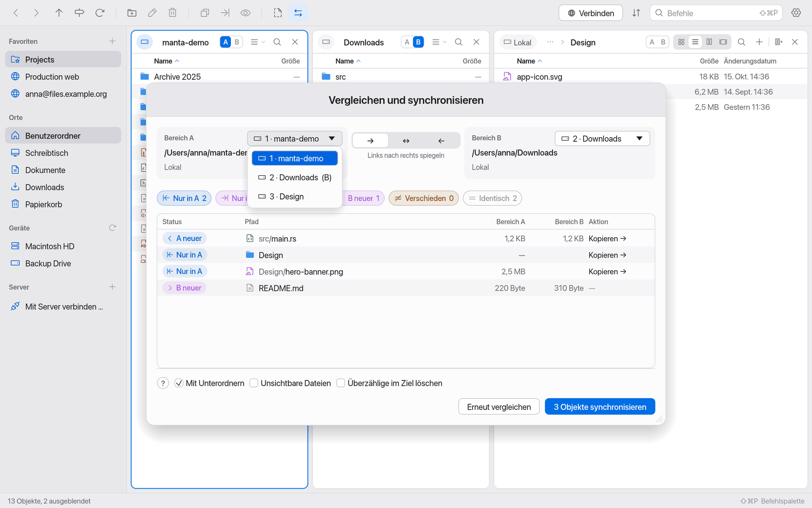Open the Bereich A pane dropdown
Screen dimensions: 812x508
(295, 139)
